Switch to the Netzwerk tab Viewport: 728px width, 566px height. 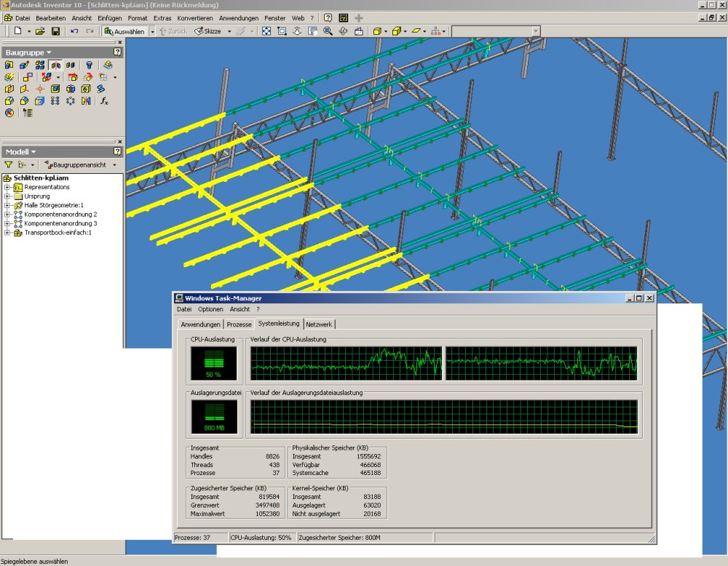[320, 324]
